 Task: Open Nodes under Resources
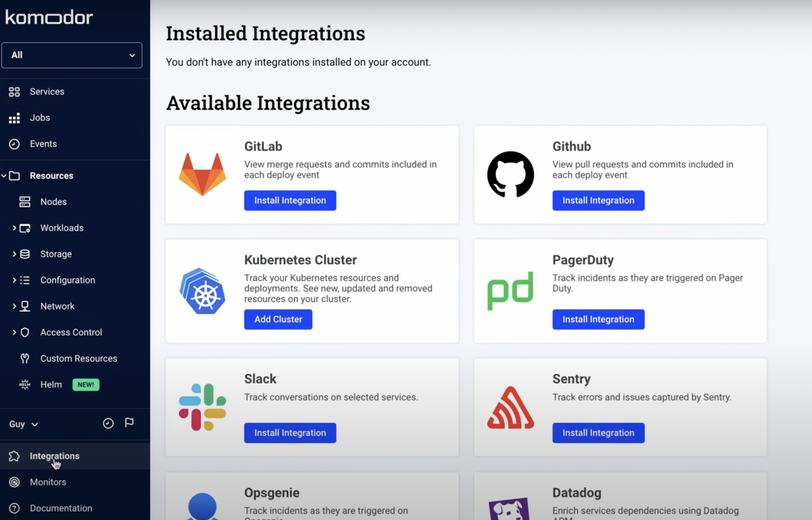tap(54, 202)
